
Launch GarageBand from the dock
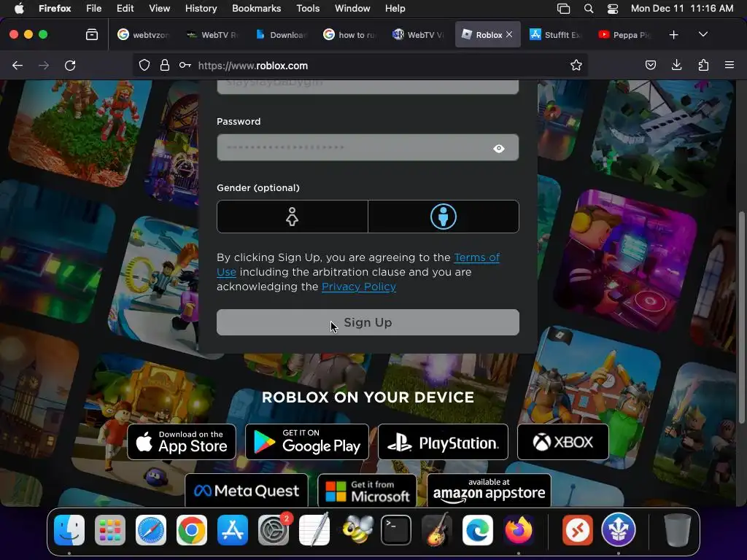coord(437,530)
